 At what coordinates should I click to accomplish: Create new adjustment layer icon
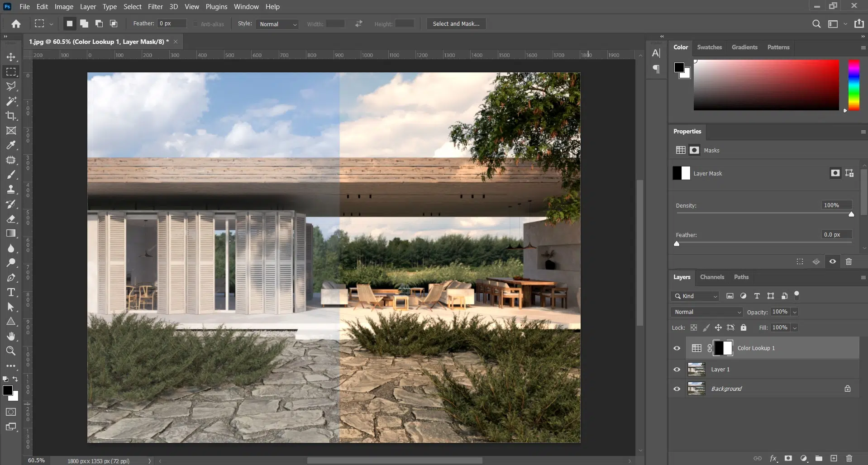pyautogui.click(x=803, y=458)
